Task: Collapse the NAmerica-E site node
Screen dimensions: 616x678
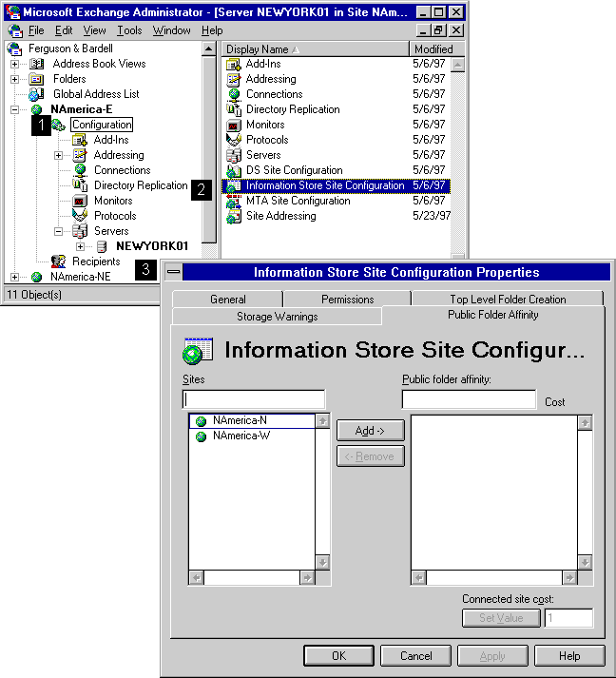Action: 14,109
